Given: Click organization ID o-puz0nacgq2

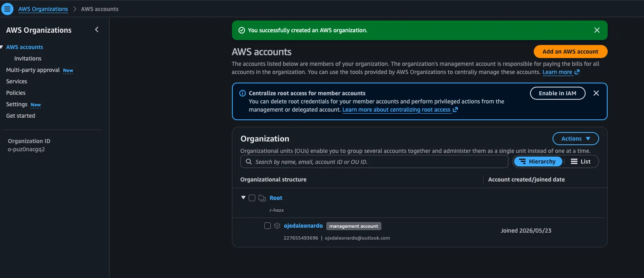Looking at the screenshot, I should point(26,149).
